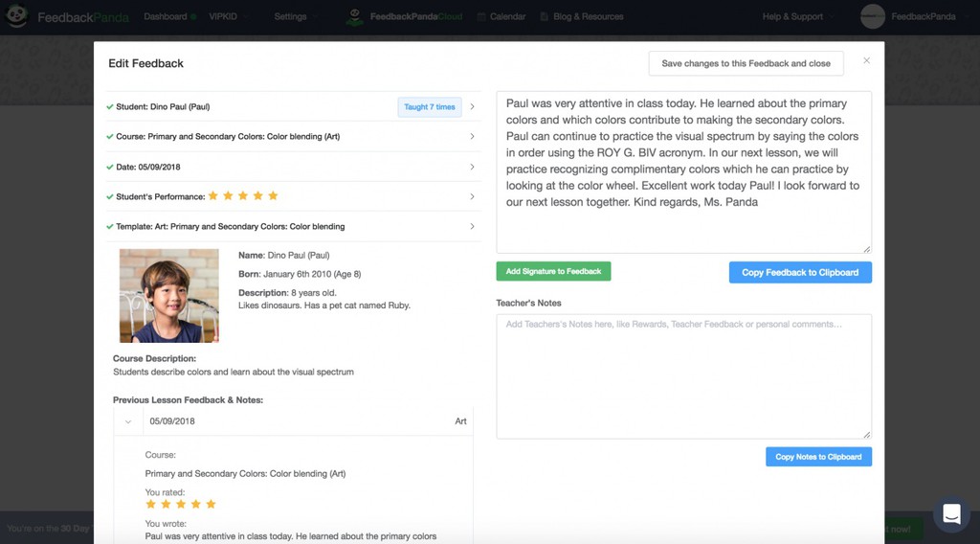The image size is (980, 544).
Task: Click Copy Notes to Clipboard
Action: (x=818, y=457)
